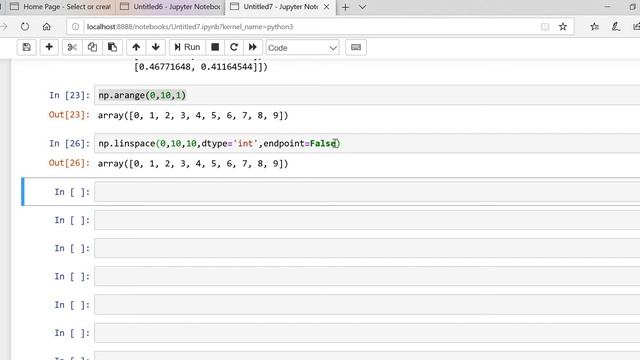This screenshot has width=640, height=360.
Task: Open the command palette keyboard icon
Action: pyautogui.click(x=356, y=47)
